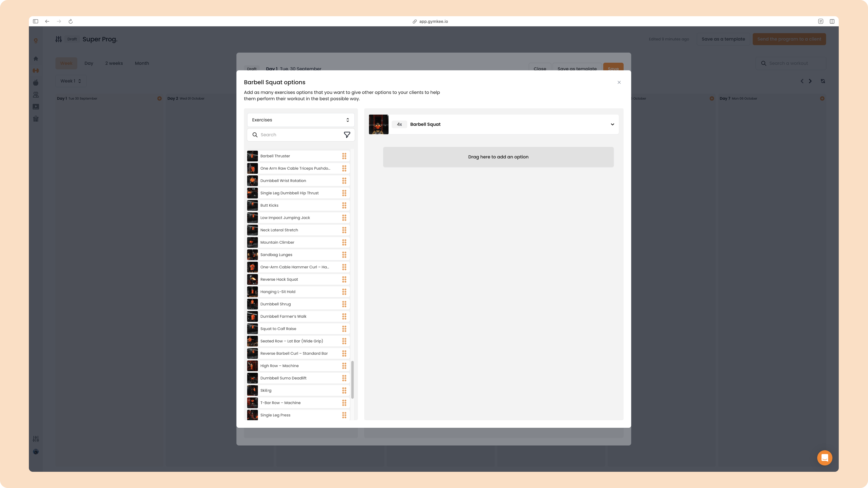The image size is (868, 488).
Task: Switch to the Month view tab
Action: [142, 63]
